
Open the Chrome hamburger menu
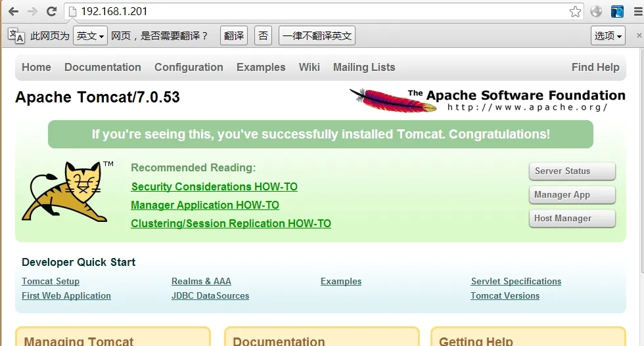click(638, 12)
